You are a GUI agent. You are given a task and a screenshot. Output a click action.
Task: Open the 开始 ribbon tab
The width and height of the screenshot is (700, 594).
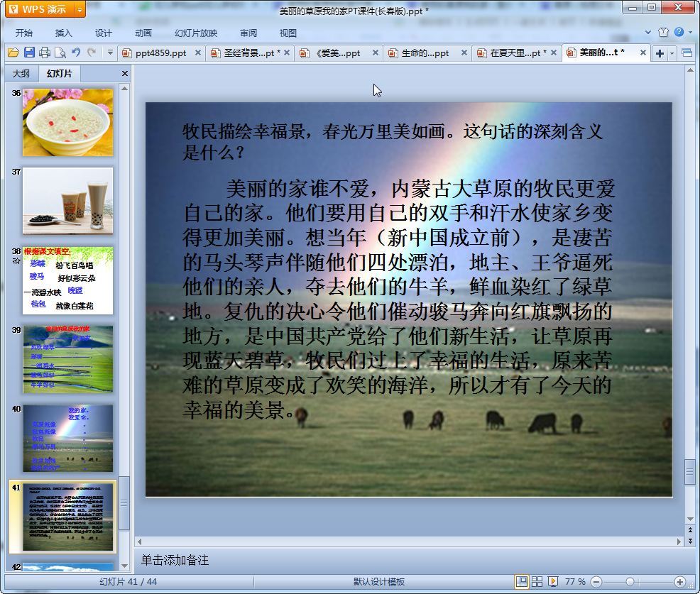pyautogui.click(x=23, y=33)
